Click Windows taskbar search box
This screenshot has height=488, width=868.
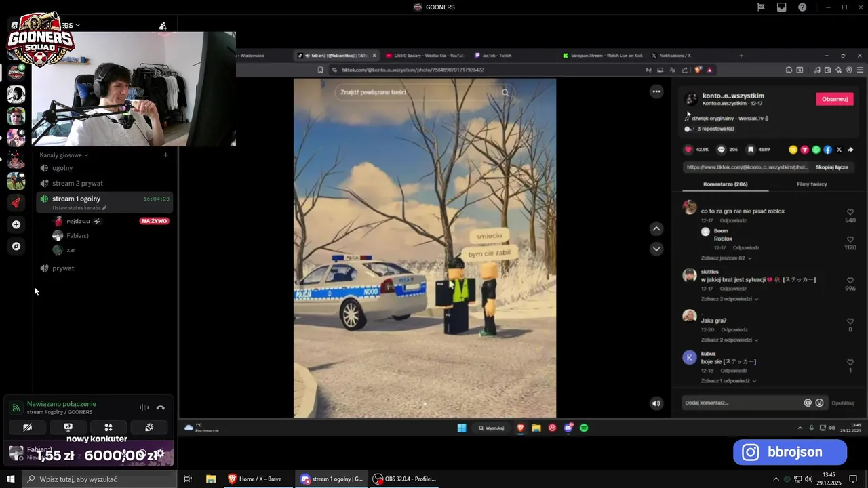pyautogui.click(x=100, y=479)
